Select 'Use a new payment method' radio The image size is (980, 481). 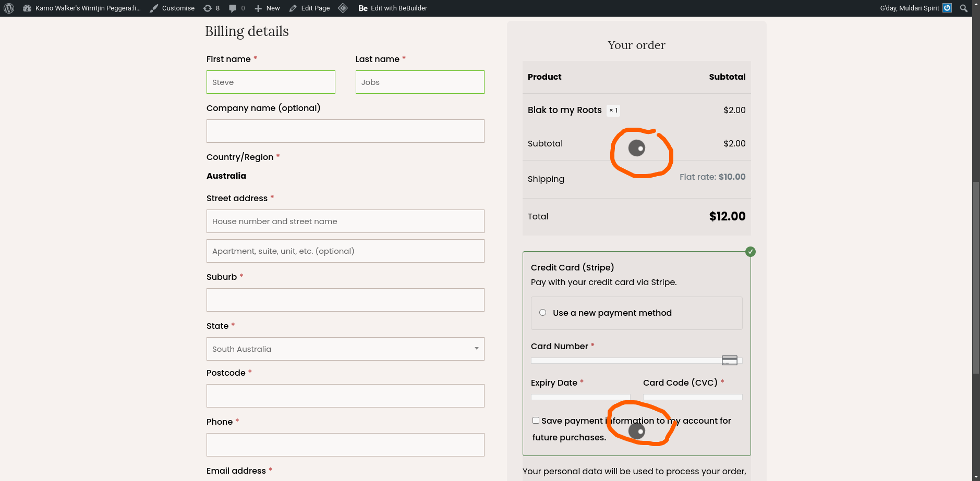point(543,313)
